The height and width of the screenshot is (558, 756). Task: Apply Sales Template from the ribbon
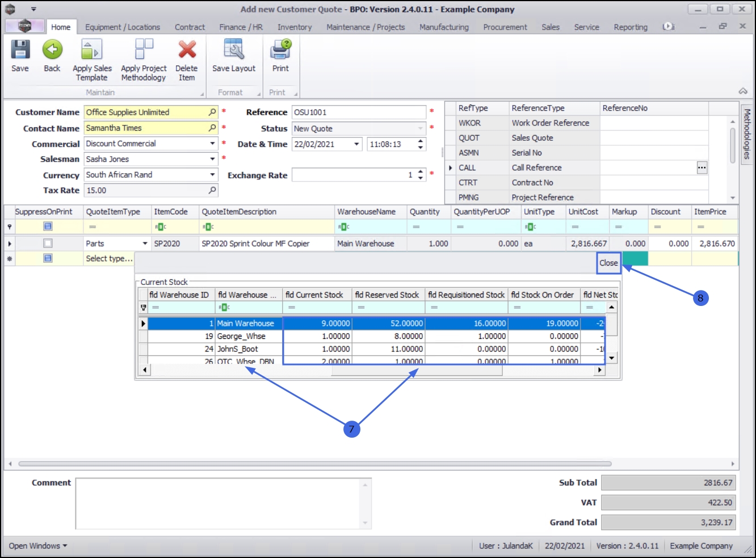(92, 60)
